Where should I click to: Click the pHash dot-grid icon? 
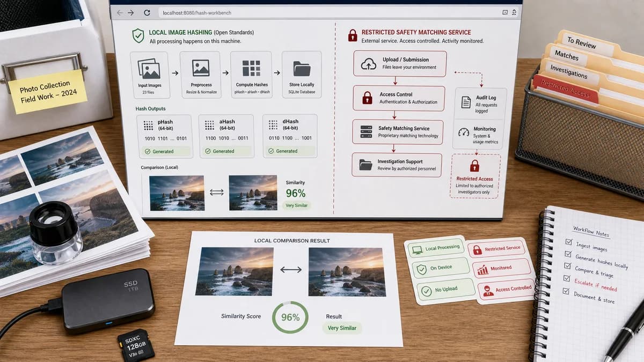pos(149,125)
